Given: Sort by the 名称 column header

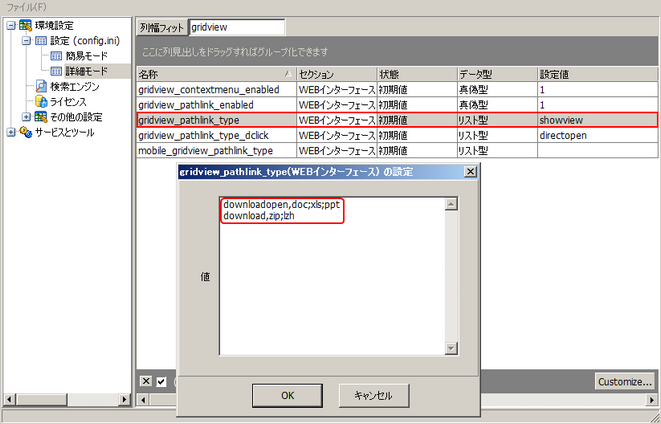Looking at the screenshot, I should tap(210, 74).
